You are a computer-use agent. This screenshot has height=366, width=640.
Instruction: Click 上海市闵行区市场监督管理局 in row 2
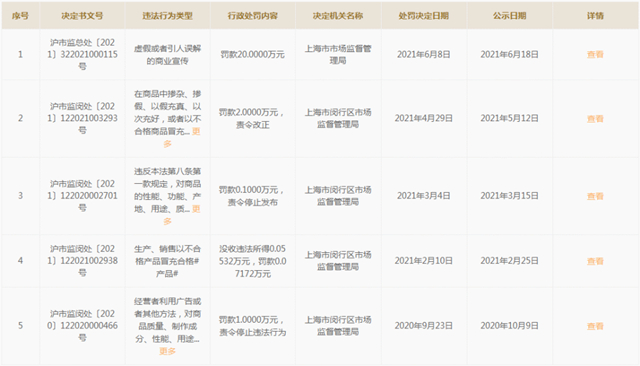(338, 118)
